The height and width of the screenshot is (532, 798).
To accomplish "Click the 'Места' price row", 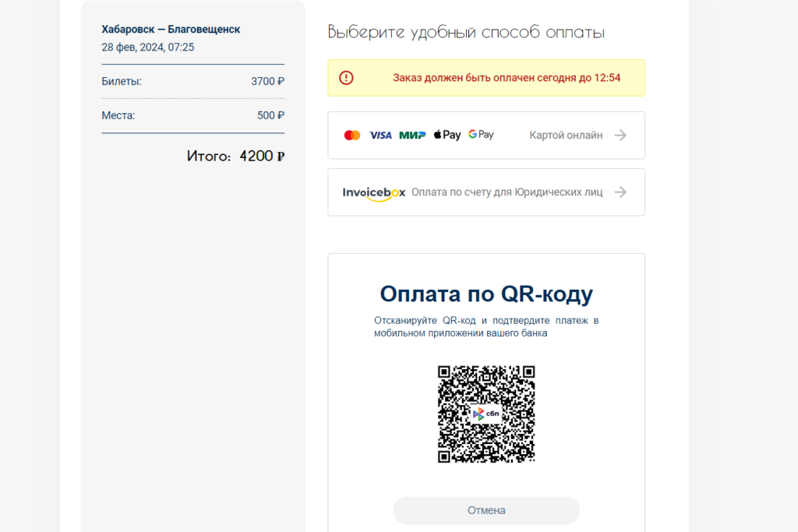I will pos(192,115).
